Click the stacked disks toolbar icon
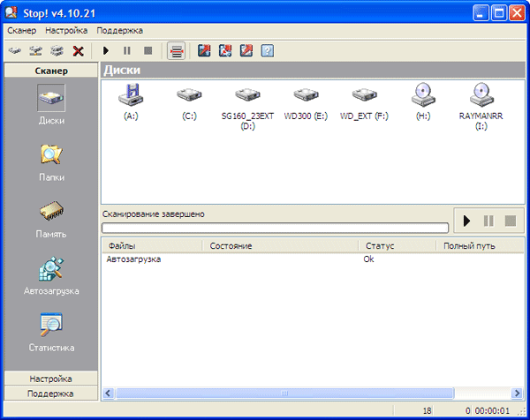Image resolution: width=530 pixels, height=420 pixels. pos(57,51)
